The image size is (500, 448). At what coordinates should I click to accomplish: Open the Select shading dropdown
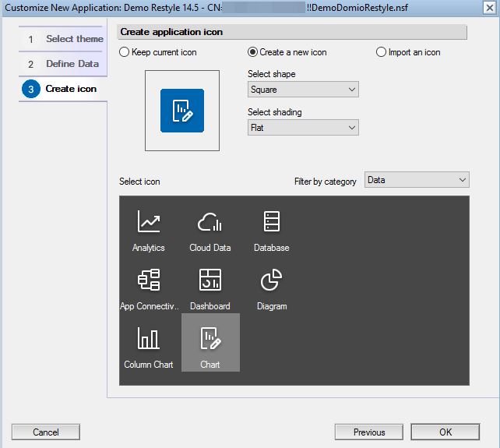tap(303, 128)
